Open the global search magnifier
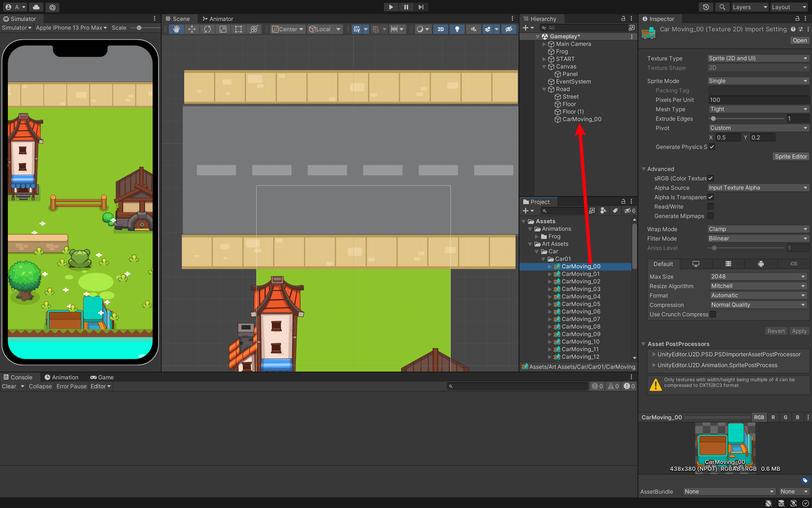This screenshot has height=508, width=812. [x=722, y=7]
